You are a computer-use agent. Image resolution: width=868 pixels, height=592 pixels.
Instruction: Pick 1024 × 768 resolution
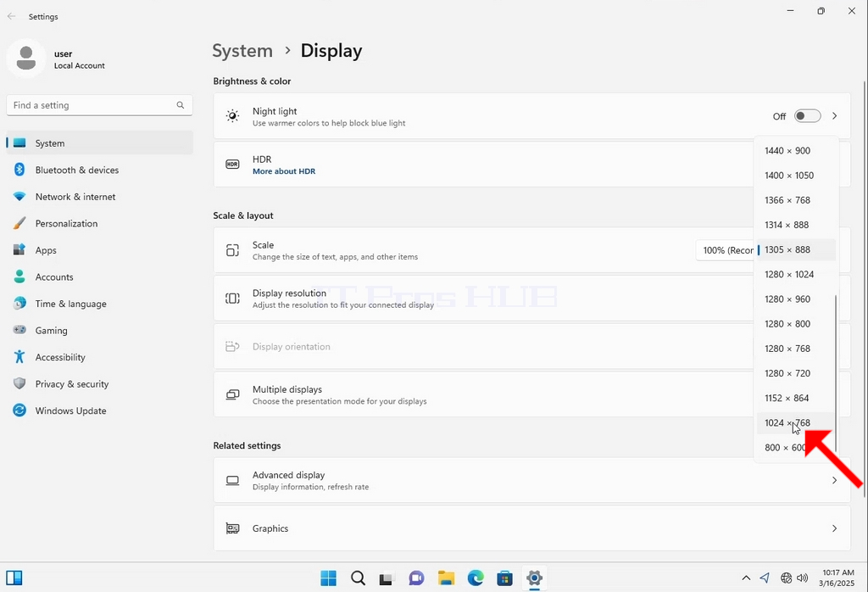click(796, 422)
